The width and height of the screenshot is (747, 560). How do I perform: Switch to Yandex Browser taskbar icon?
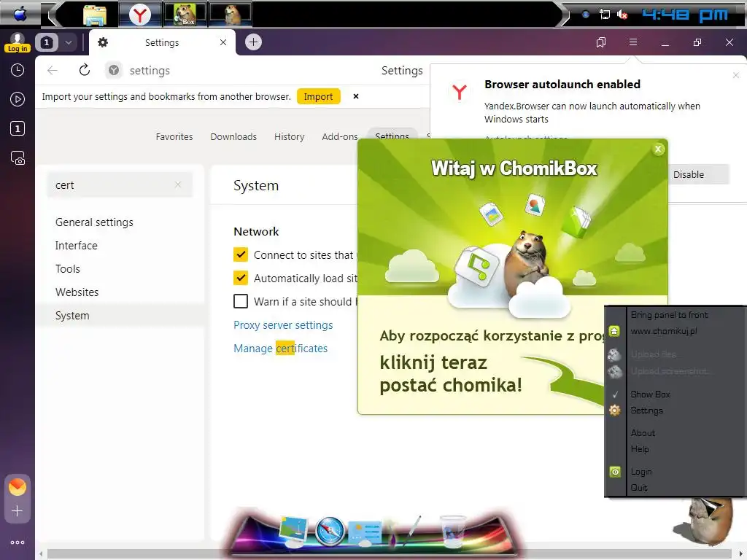139,15
